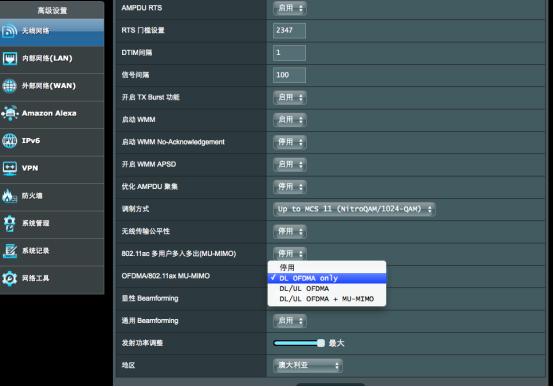Go to the IPv6 settings page

[x=52, y=141]
